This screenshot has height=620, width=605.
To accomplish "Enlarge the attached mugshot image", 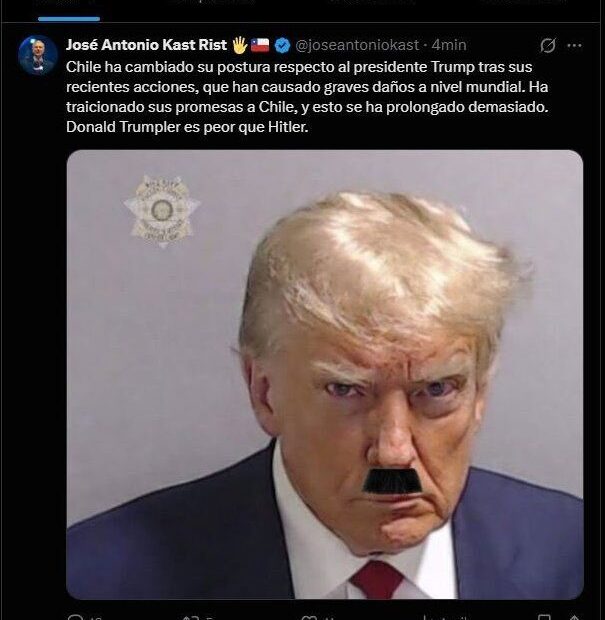I will tap(325, 374).
